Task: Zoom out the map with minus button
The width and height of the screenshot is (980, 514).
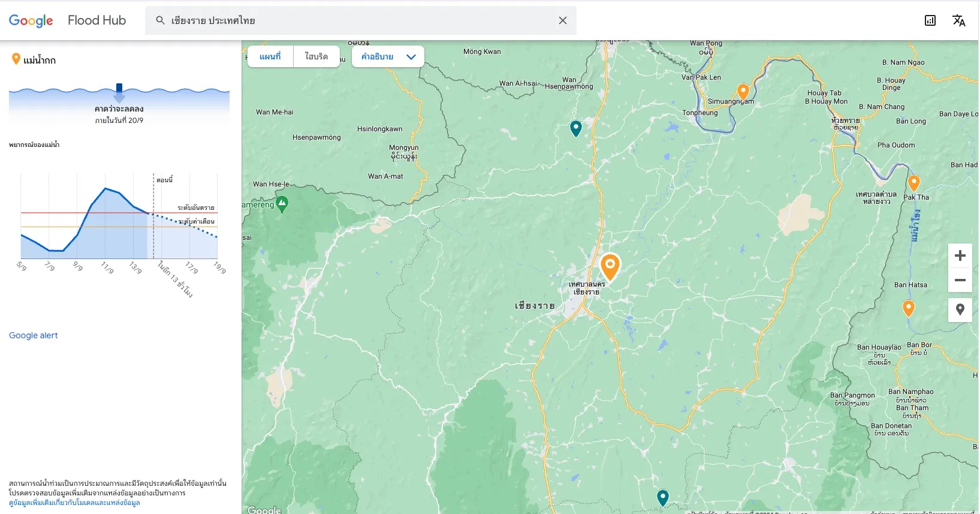Action: [x=960, y=280]
